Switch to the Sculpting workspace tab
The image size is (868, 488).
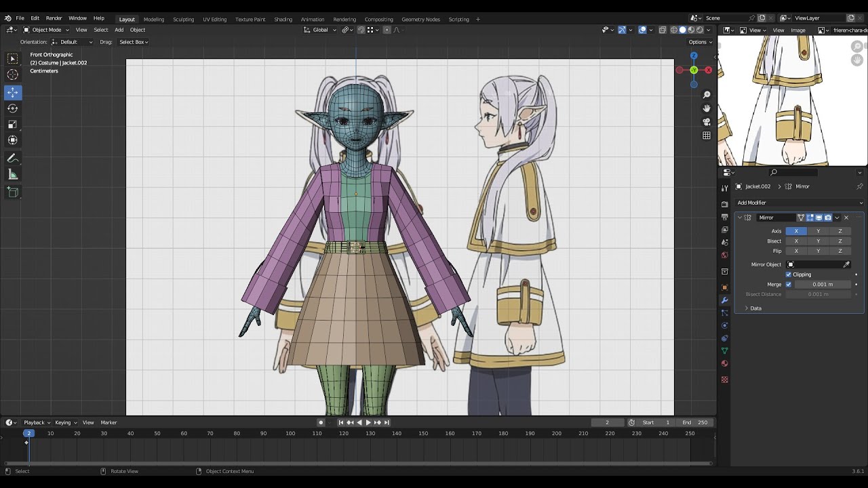183,19
